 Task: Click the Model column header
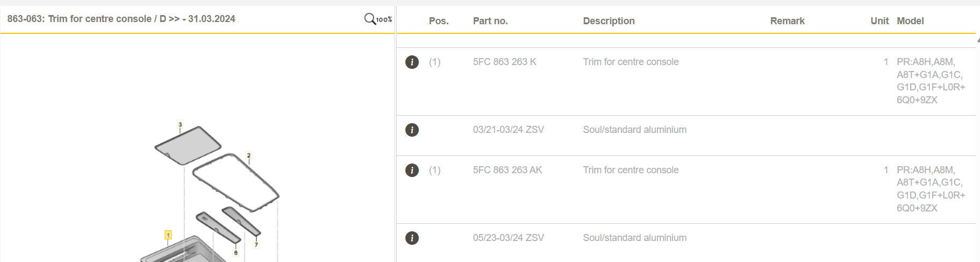click(910, 21)
